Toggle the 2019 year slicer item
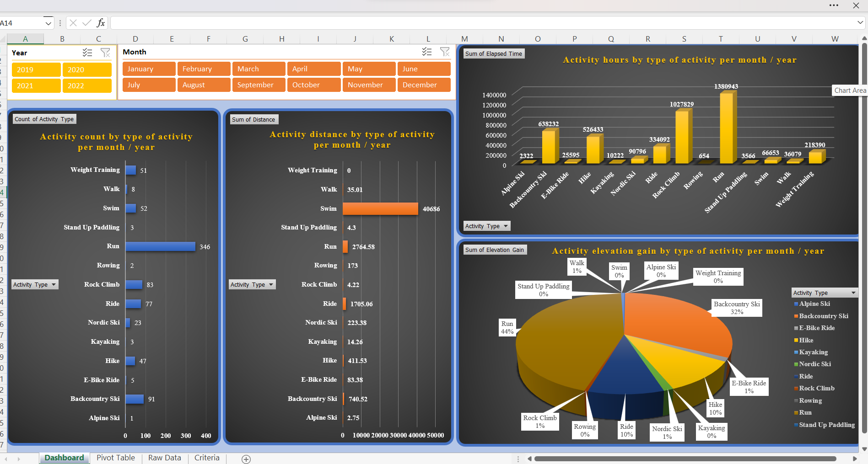868x464 pixels. point(36,69)
